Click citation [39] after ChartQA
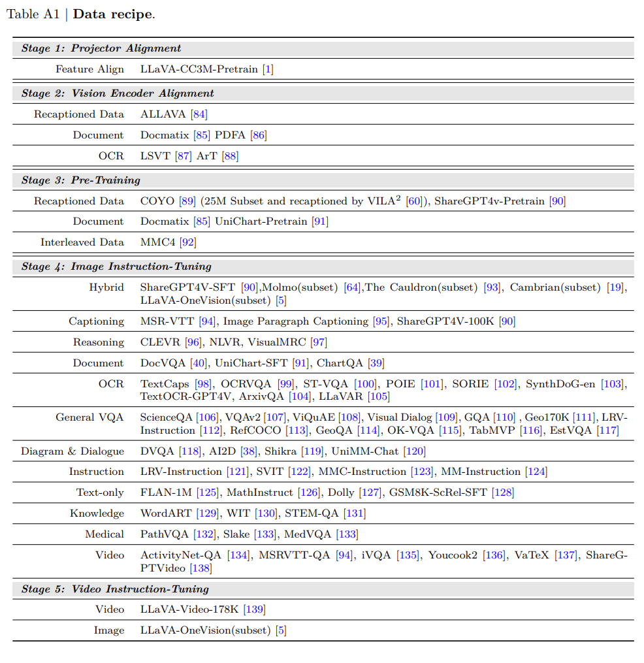The width and height of the screenshot is (644, 663). (376, 363)
